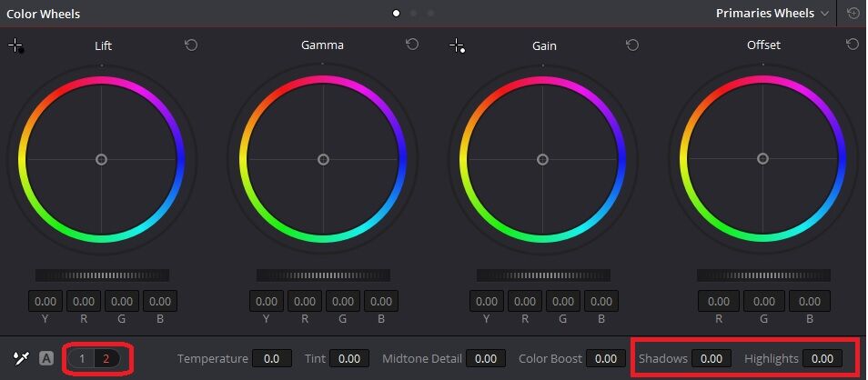Screen dimensions: 868x380
Task: Click the Gamma master wheel slider
Action: click(323, 275)
